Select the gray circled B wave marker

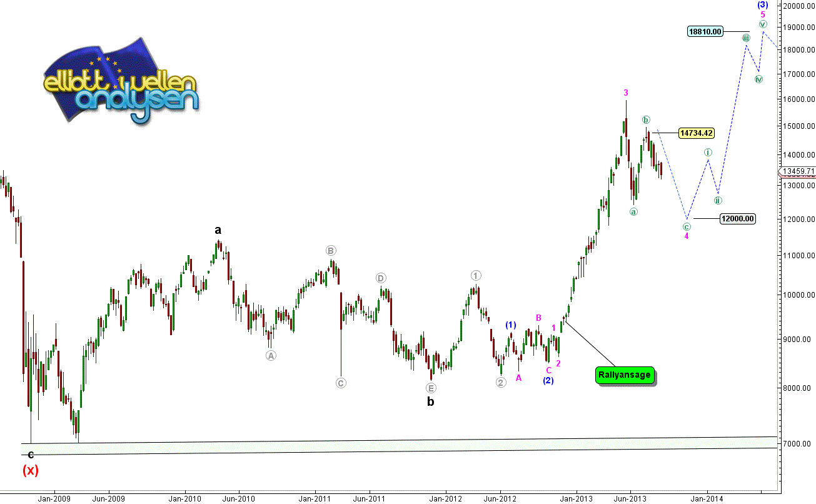(331, 251)
